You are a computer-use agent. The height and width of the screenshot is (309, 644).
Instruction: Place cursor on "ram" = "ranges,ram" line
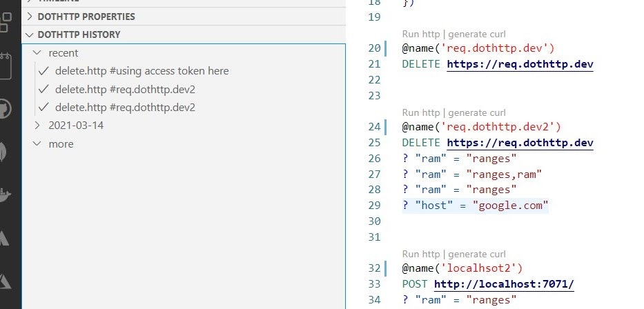click(472, 175)
